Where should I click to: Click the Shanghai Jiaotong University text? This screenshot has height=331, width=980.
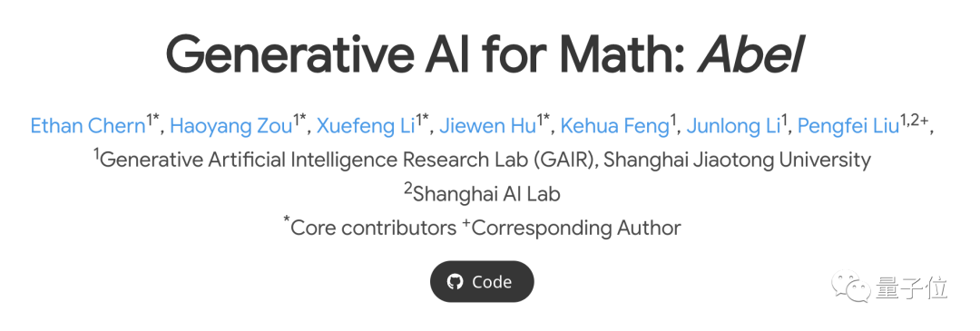(738, 160)
